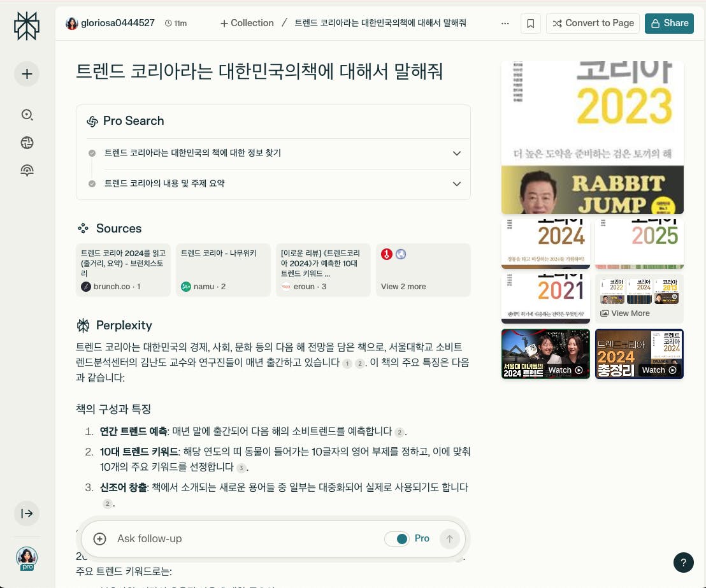Open the 2024 book cover thumbnail
This screenshot has height=588, width=706.
pos(545,243)
